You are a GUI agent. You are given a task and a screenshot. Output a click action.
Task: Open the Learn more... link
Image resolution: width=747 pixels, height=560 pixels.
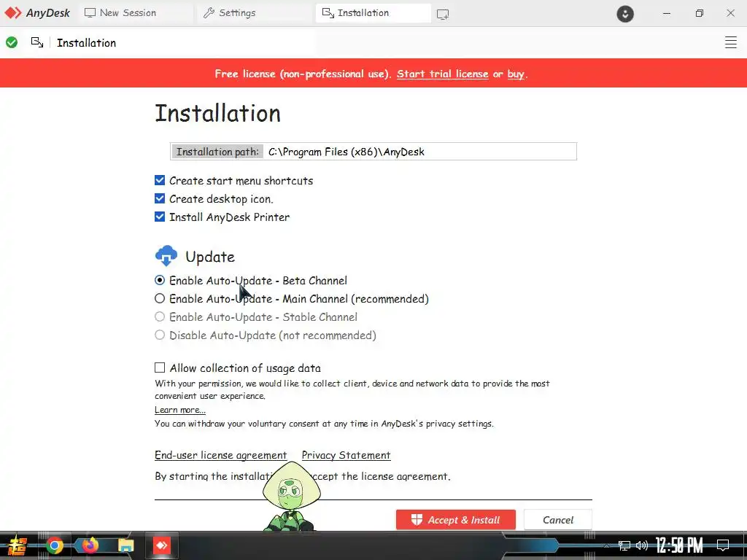pyautogui.click(x=180, y=410)
